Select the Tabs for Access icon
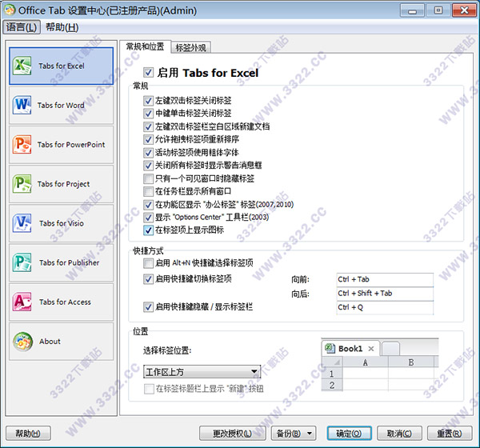Screen dimensions: 480x448 point(22,302)
